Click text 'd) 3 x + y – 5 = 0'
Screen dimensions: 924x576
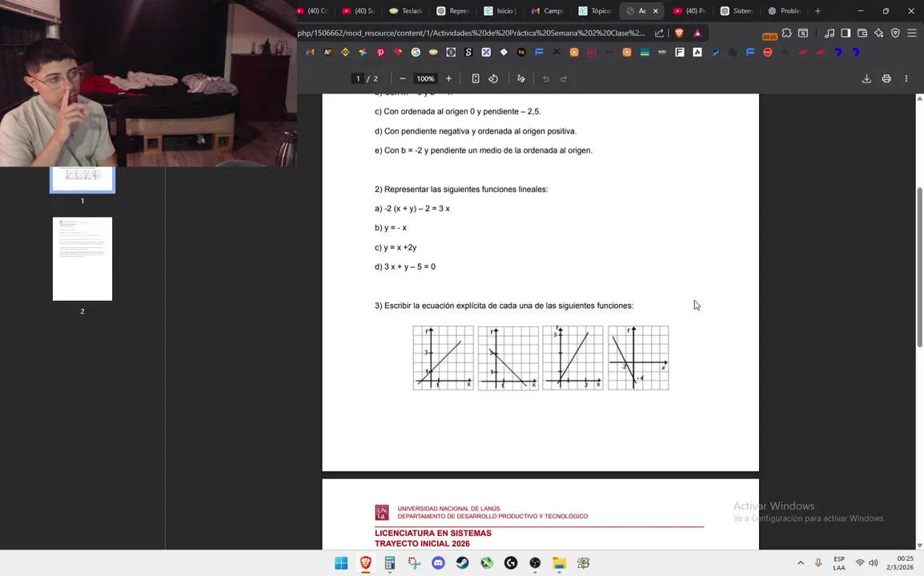point(405,266)
